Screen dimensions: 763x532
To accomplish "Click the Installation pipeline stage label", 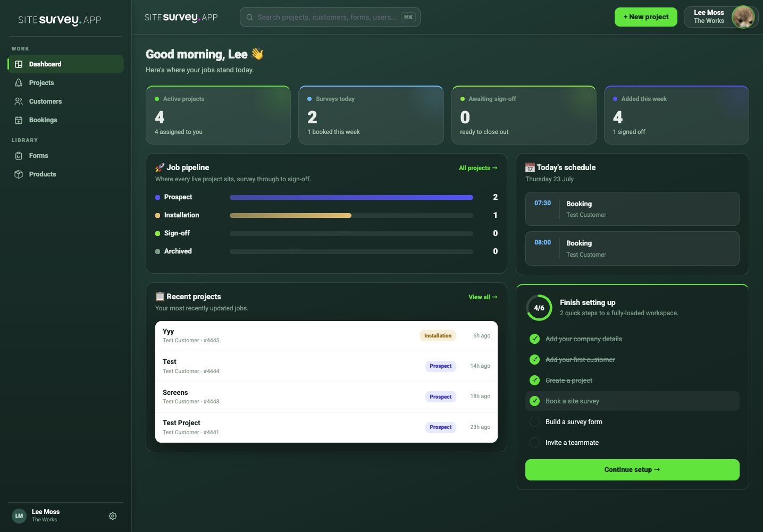I will click(x=181, y=215).
